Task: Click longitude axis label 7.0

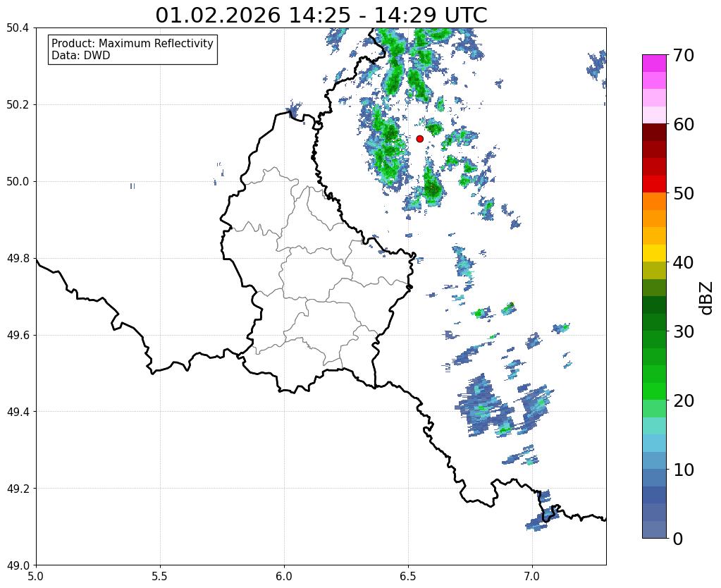Action: (532, 576)
